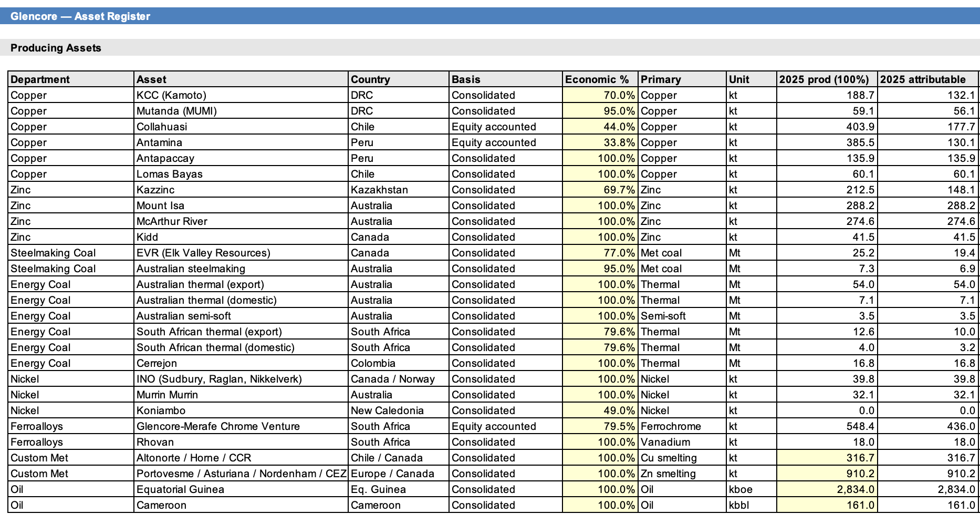Click the "New Caledonia" country cell
Screen dimensions: 980x514
(399, 410)
